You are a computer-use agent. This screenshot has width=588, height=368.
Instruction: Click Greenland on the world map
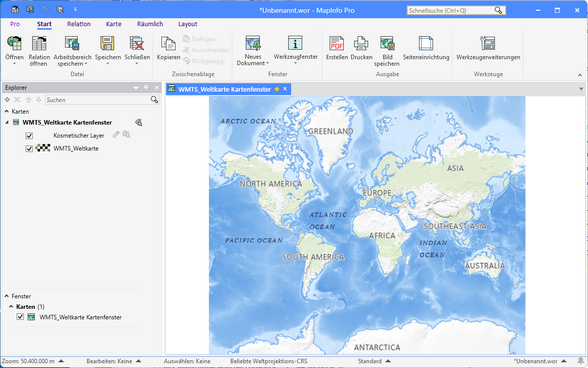[331, 131]
